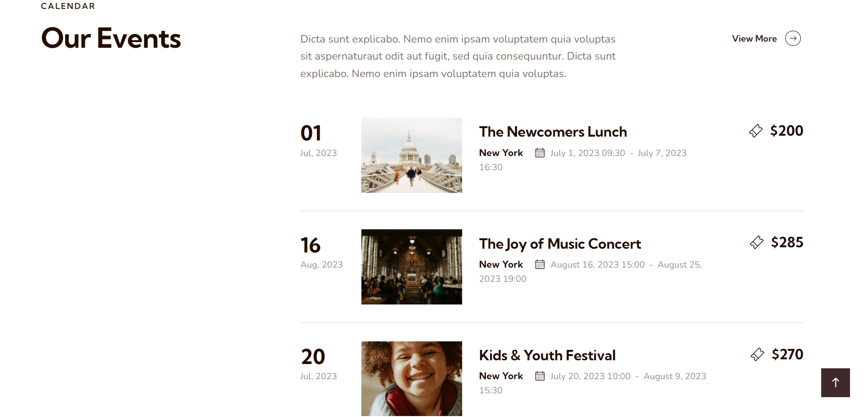Open The Joy of Music Concert title
Viewport: 868px width, 417px height.
click(560, 244)
